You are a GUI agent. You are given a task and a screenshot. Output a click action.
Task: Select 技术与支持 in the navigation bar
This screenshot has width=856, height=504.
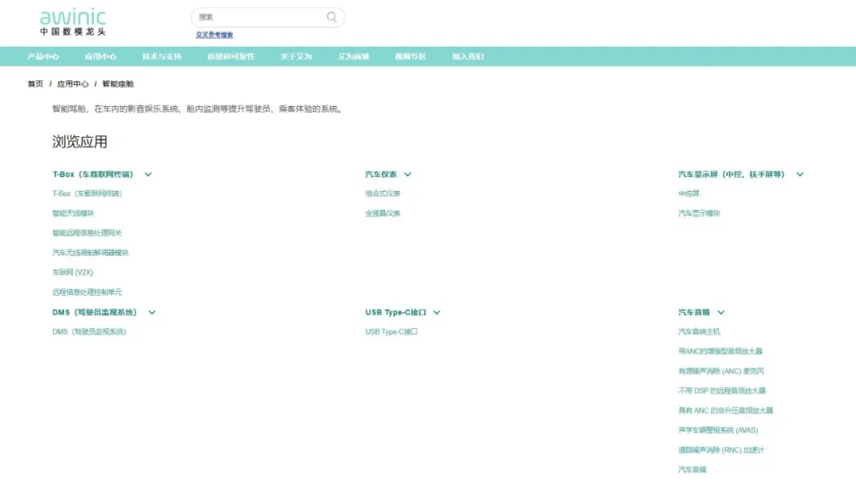pos(162,56)
